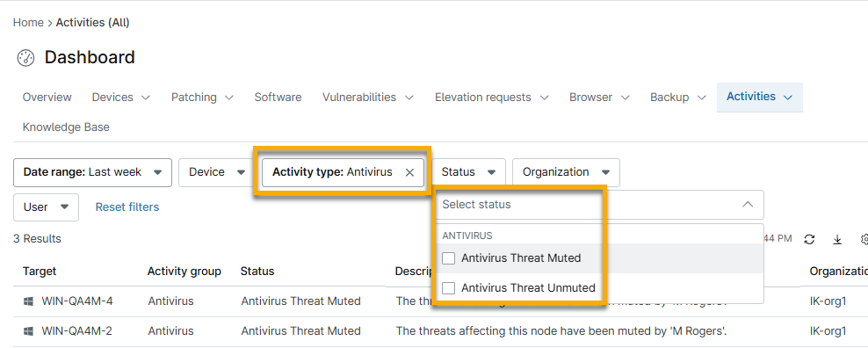The height and width of the screenshot is (348, 868).
Task: Select the Activities tab
Action: [759, 97]
